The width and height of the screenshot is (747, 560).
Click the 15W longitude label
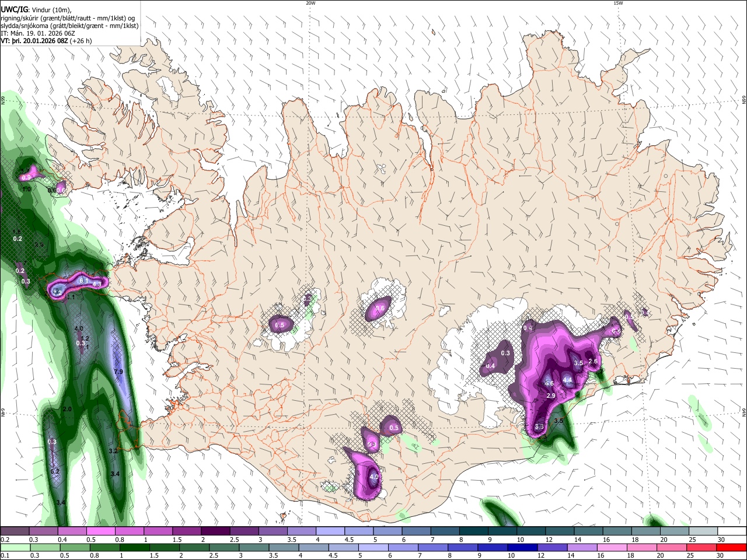coord(617,3)
